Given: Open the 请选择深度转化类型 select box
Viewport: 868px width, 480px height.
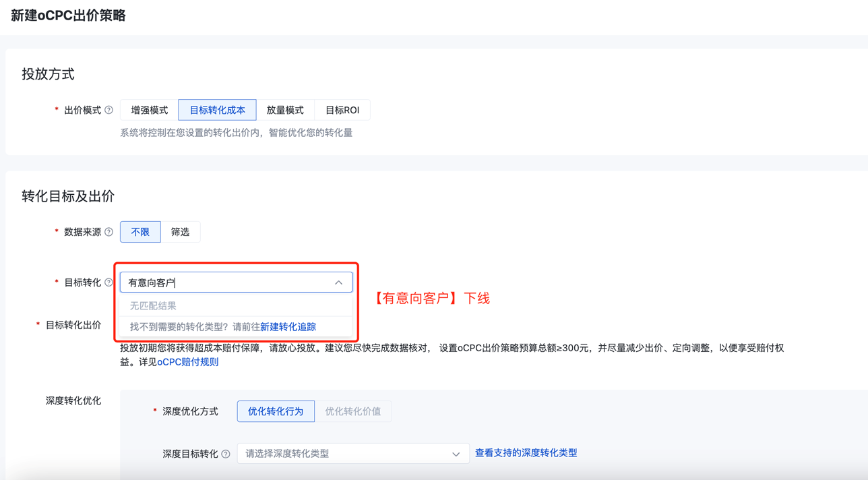Looking at the screenshot, I should coord(344,454).
